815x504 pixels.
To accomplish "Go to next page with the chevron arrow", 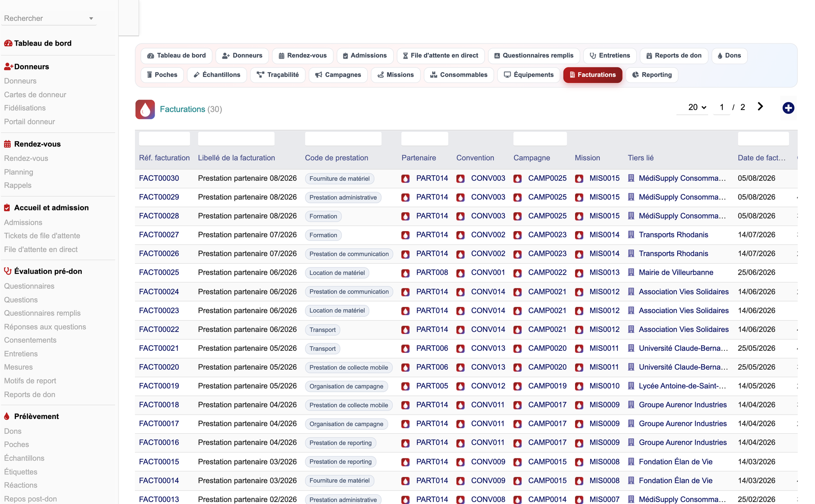I will coord(760,107).
